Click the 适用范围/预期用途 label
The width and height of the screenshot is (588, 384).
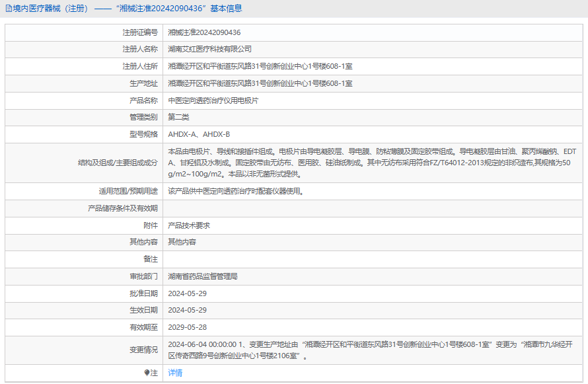pyautogui.click(x=128, y=191)
